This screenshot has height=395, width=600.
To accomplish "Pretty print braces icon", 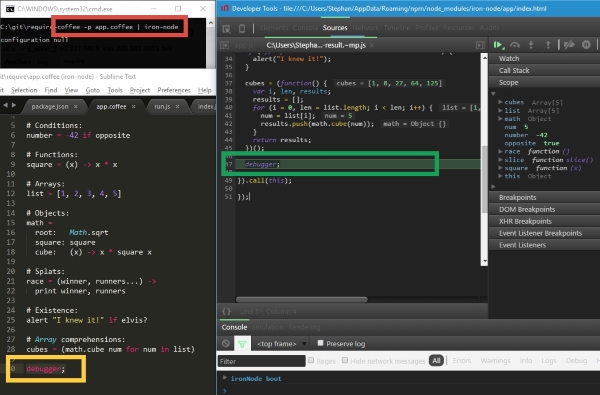I will pyautogui.click(x=227, y=311).
